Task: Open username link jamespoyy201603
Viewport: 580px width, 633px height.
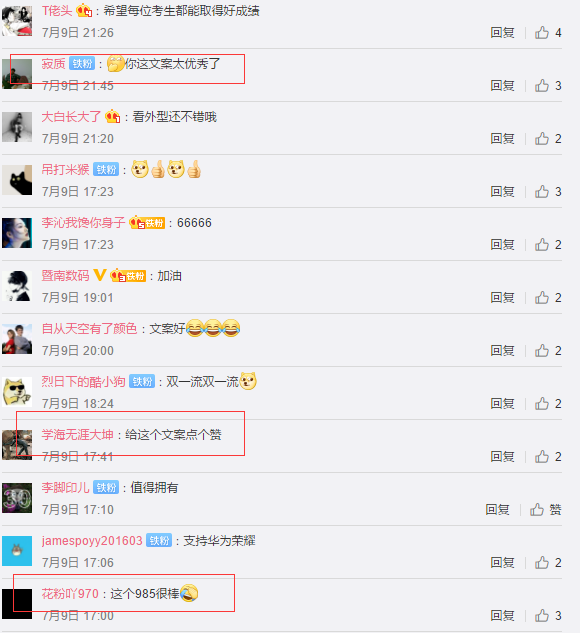Action: click(x=92, y=541)
